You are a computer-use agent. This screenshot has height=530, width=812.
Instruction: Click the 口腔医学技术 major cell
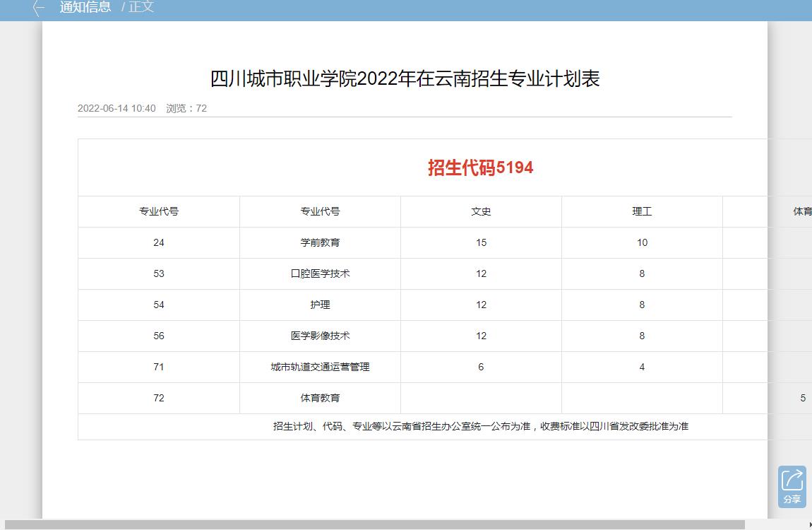(x=320, y=273)
